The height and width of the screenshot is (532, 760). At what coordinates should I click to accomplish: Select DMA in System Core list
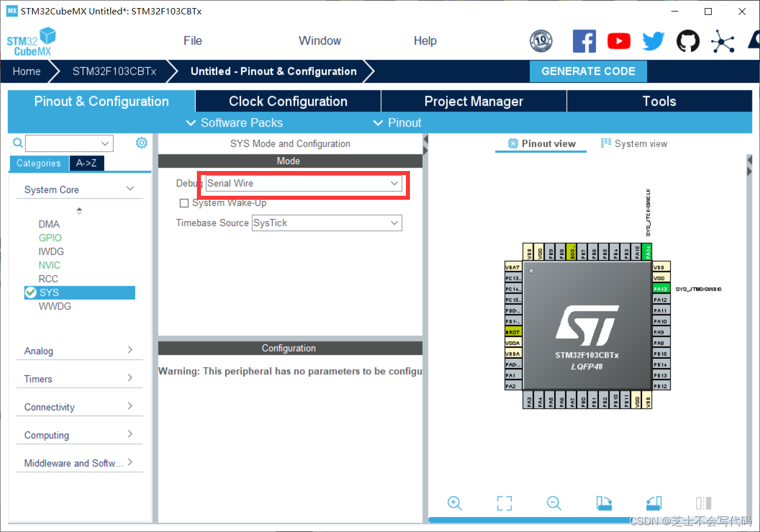[x=49, y=224]
